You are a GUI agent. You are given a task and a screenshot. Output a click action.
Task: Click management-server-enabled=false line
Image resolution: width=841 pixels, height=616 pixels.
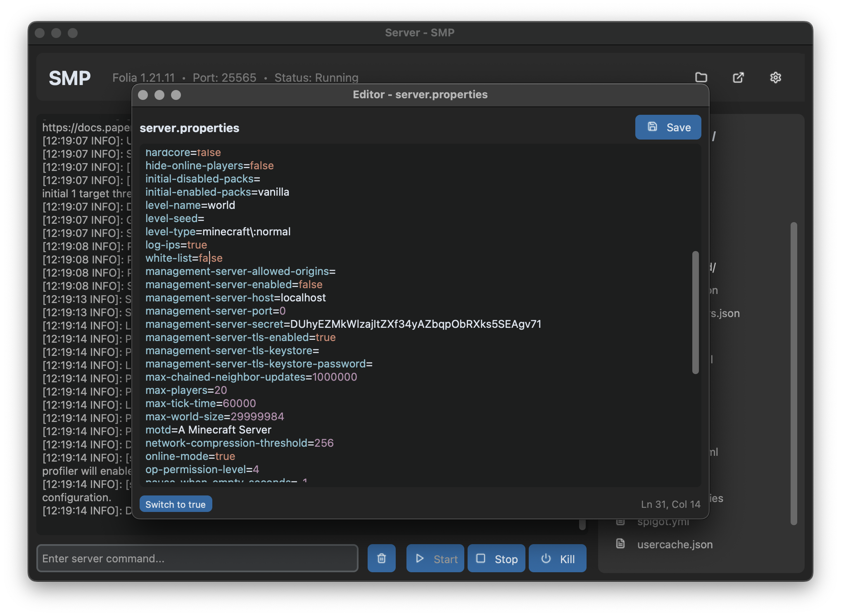234,284
